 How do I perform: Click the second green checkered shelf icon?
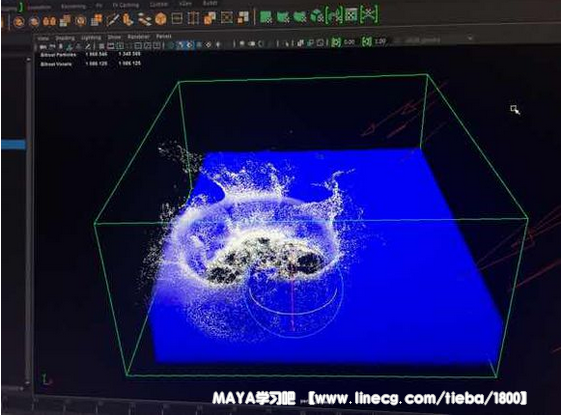click(x=283, y=17)
